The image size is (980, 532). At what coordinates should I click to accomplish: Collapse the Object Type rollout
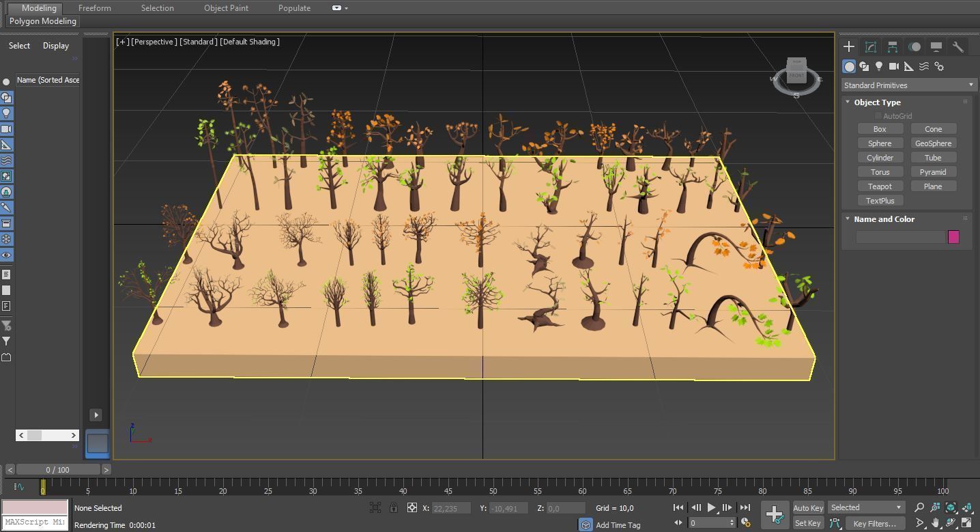(x=877, y=102)
